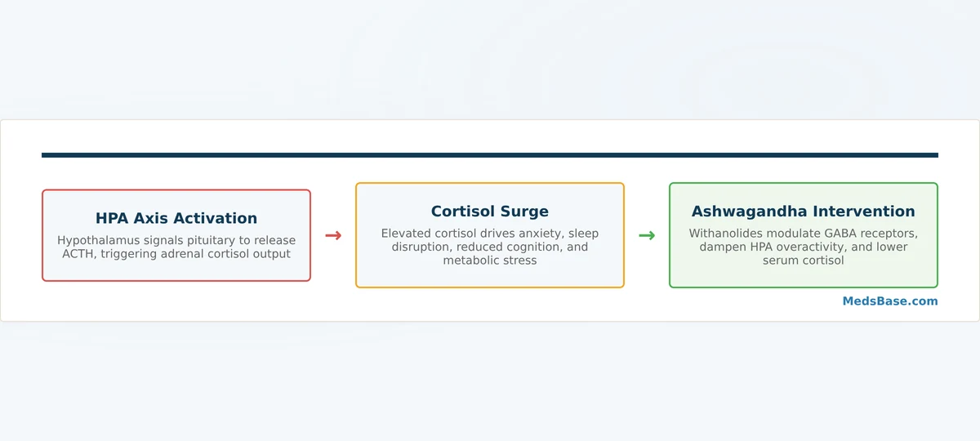The image size is (980, 441).
Task: Click the dampen HPA overactivity phrase
Action: pyautogui.click(x=768, y=247)
